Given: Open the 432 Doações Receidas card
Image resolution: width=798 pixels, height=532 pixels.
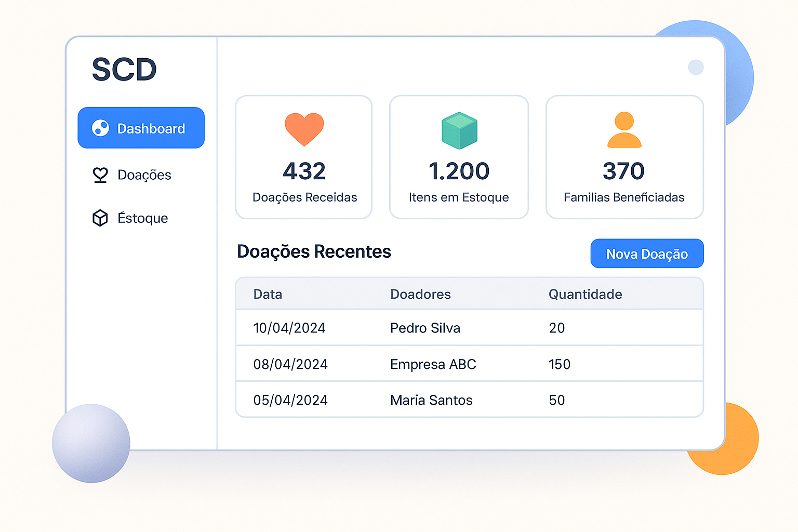Looking at the screenshot, I should [304, 157].
